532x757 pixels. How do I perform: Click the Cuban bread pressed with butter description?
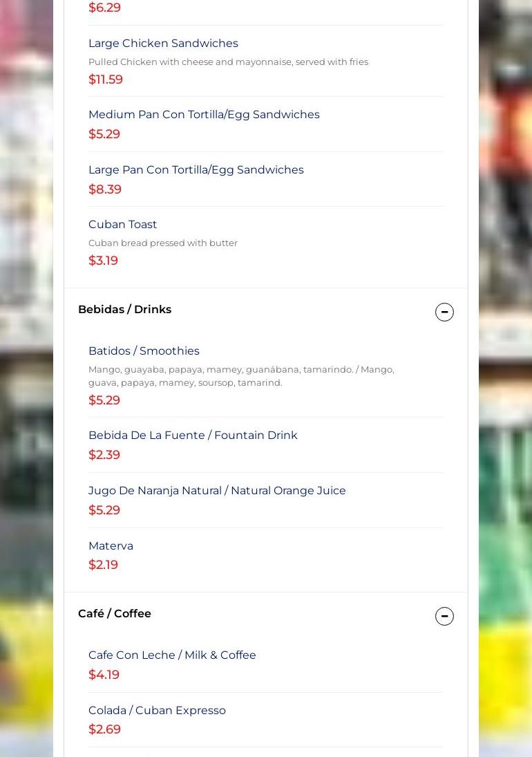(163, 243)
